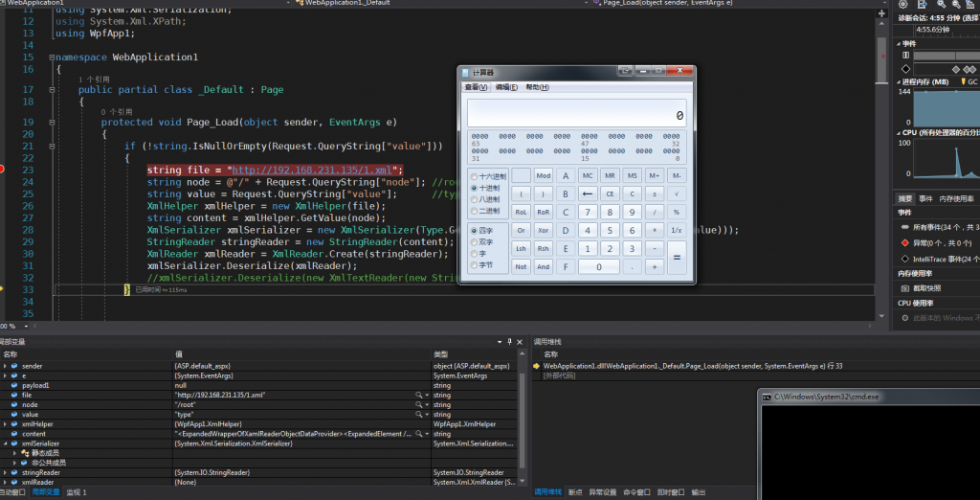Click the editor split handle above scrollbar

point(881,13)
